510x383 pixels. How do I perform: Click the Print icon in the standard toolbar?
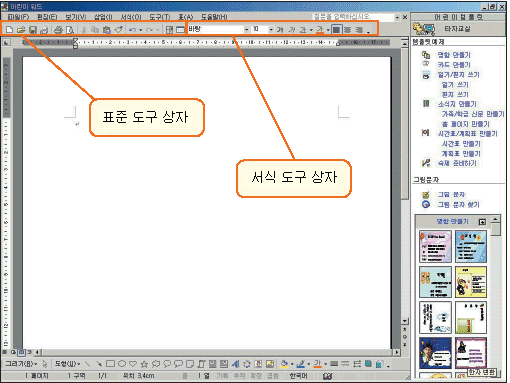click(x=58, y=30)
